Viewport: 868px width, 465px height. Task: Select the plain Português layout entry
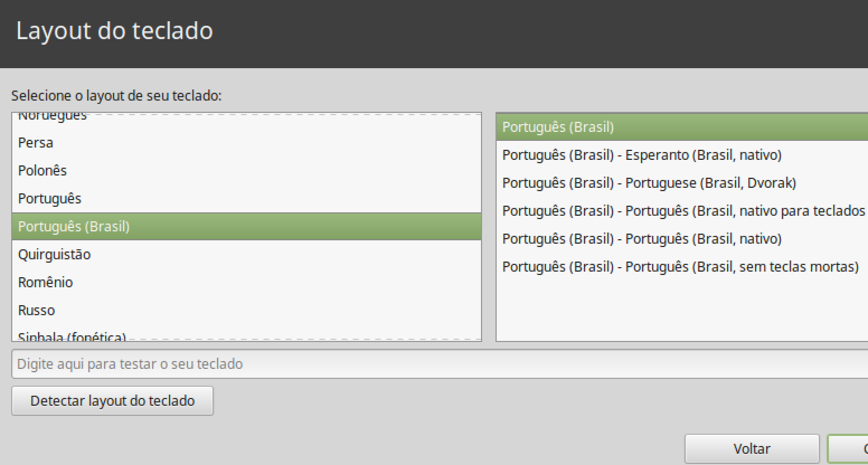(x=50, y=198)
